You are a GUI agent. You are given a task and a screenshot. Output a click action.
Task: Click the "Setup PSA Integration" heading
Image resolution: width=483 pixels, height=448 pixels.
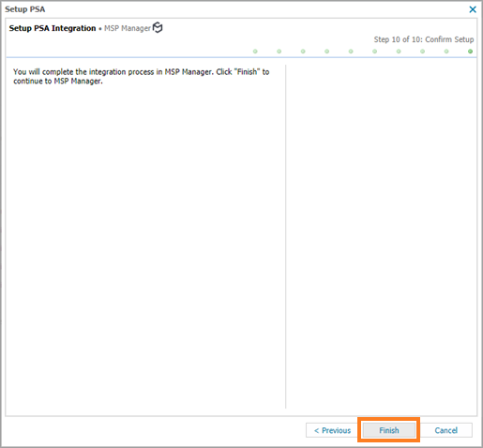53,28
